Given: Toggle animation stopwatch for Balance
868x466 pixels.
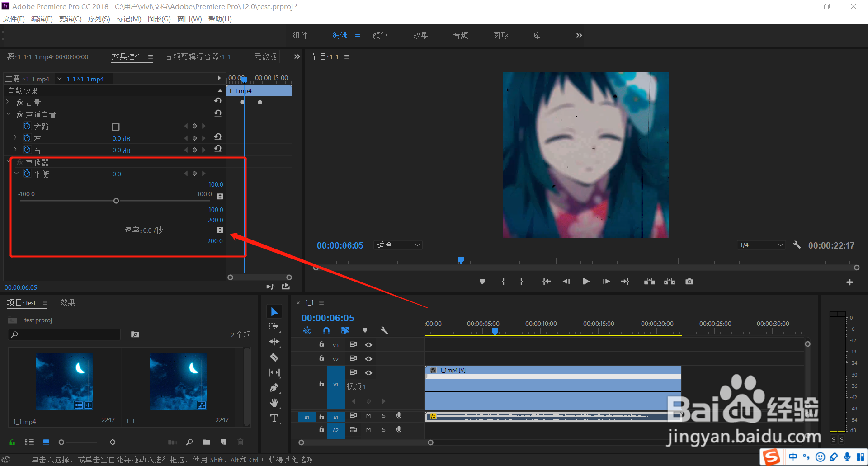Looking at the screenshot, I should pos(27,174).
